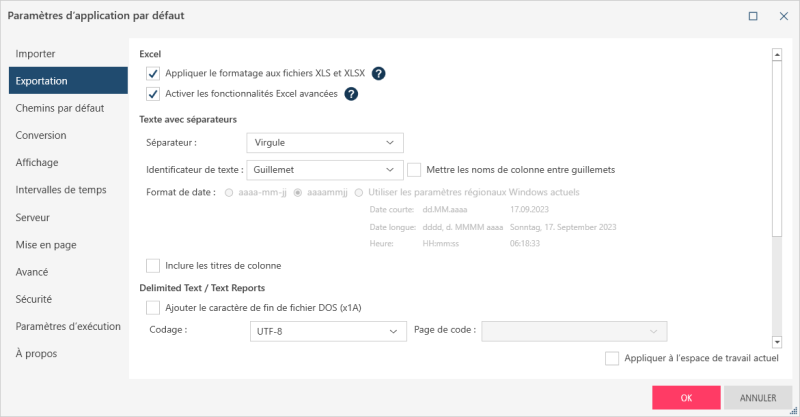800x417 pixels.
Task: Confirm settings with the OK button
Action: 685,397
